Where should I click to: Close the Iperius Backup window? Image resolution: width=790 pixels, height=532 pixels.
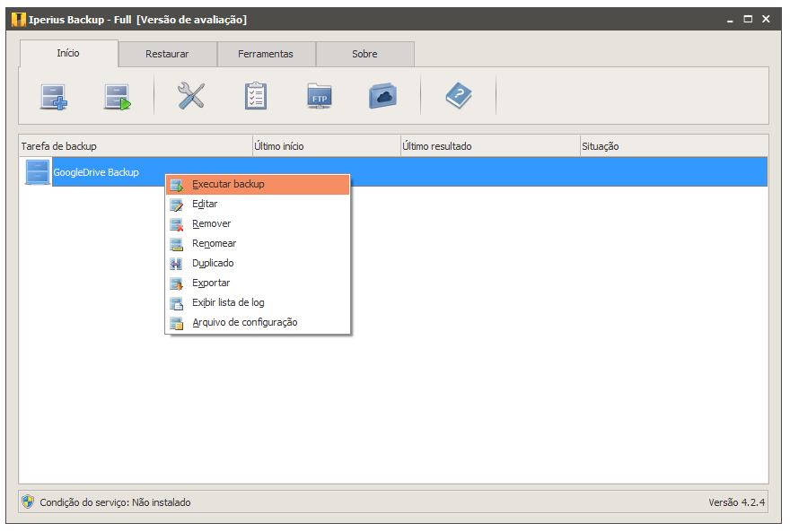766,19
